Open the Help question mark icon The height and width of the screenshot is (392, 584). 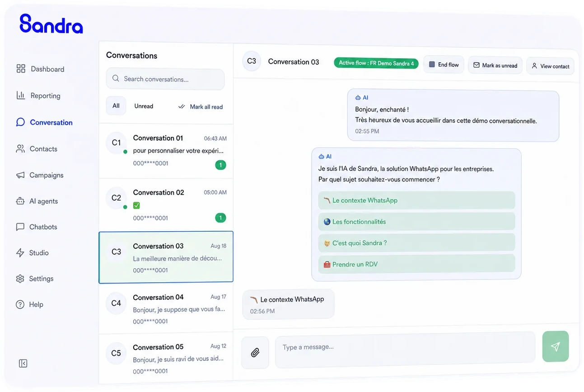[x=20, y=304]
